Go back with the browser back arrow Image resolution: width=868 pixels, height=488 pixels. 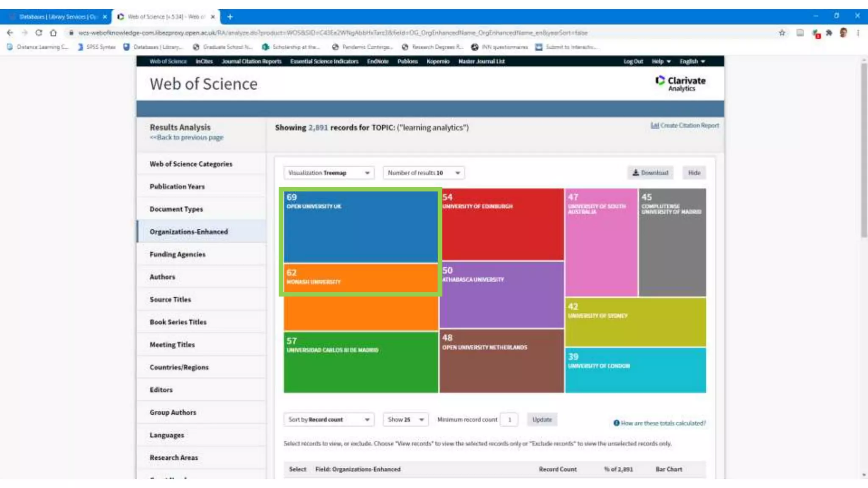pyautogui.click(x=10, y=33)
